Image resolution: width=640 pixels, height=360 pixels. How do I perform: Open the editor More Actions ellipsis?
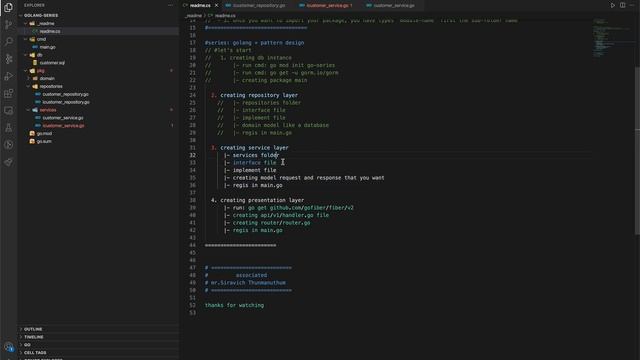[632, 5]
